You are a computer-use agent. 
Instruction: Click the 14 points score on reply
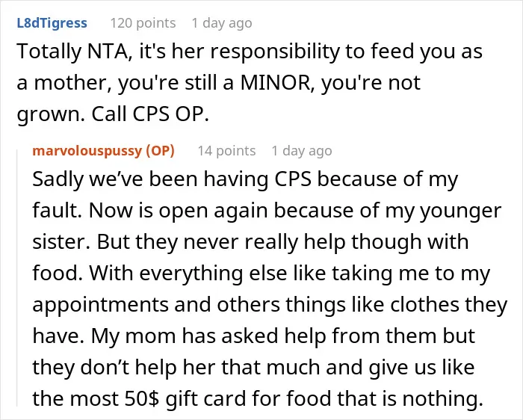point(226,151)
